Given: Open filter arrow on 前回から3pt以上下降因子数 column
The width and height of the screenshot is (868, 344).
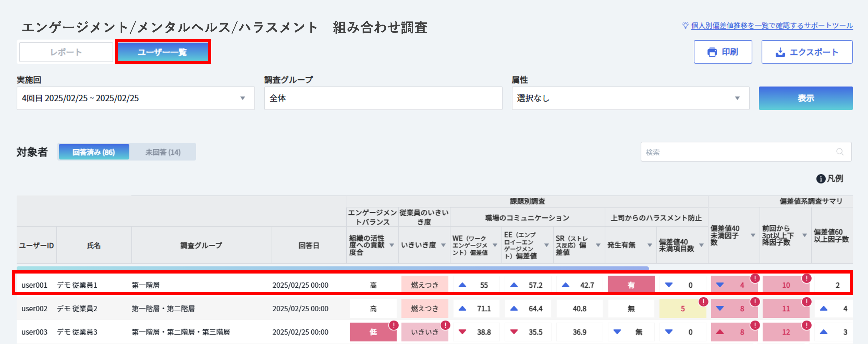Looking at the screenshot, I should coord(804,235).
